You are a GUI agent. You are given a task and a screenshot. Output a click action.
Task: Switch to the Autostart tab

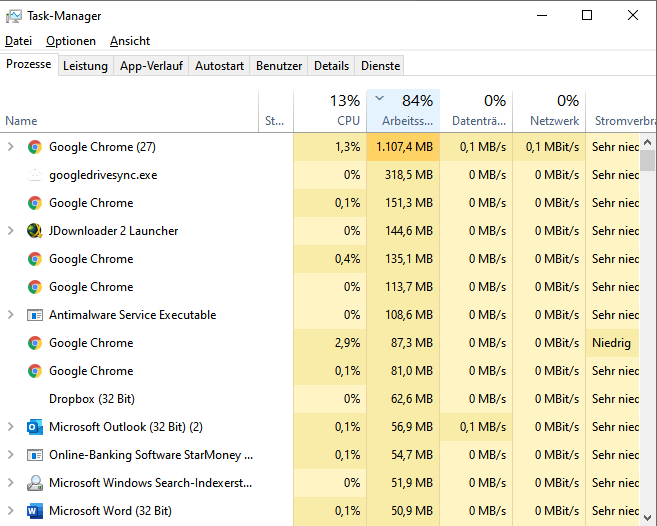coord(219,66)
